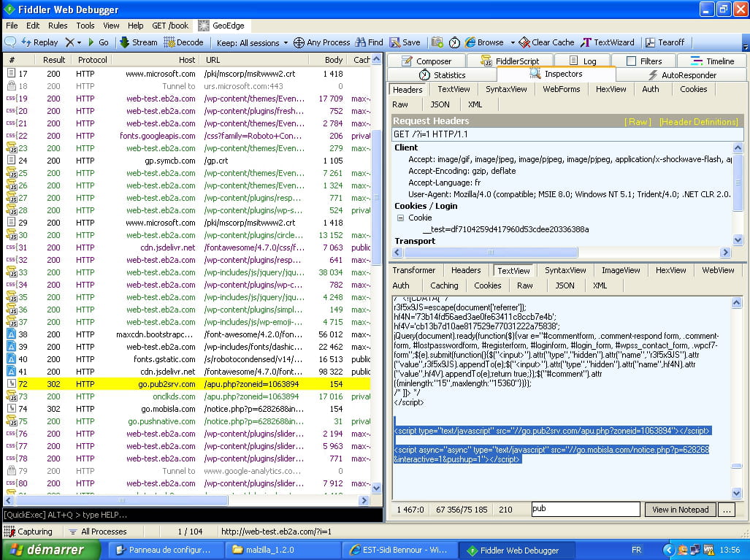Open the Timeline tab

pos(712,61)
